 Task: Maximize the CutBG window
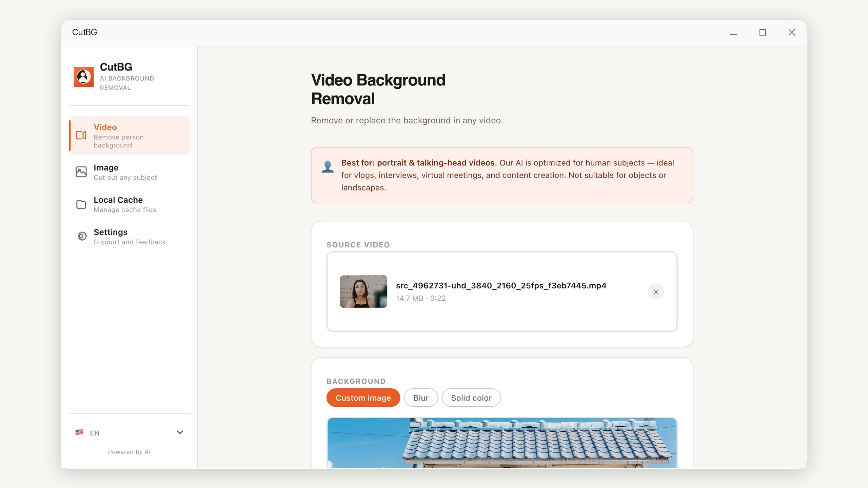click(x=763, y=33)
